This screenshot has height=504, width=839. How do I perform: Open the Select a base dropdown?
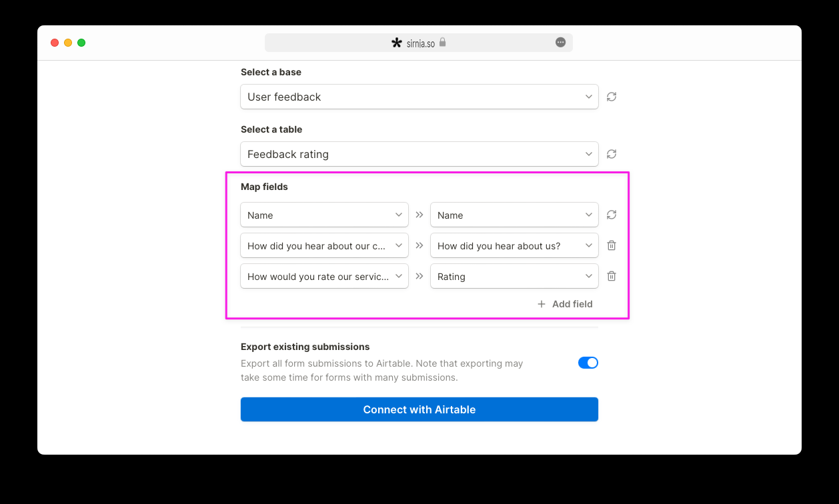(x=419, y=97)
